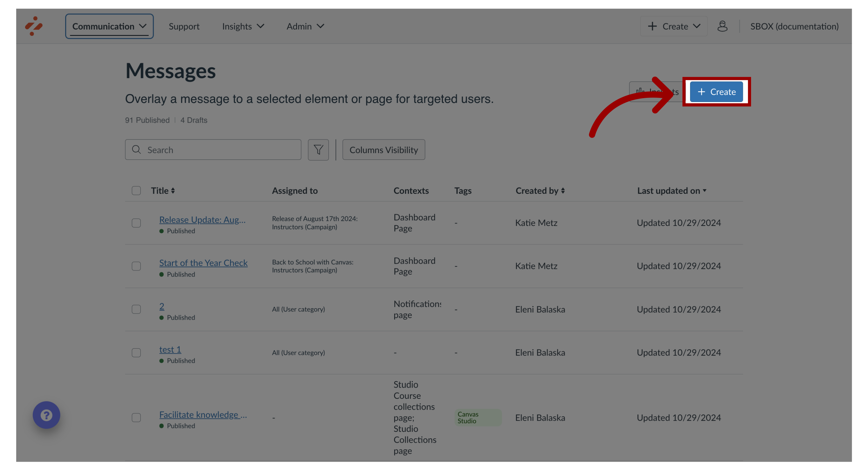Click the filter funnel icon

tap(318, 150)
